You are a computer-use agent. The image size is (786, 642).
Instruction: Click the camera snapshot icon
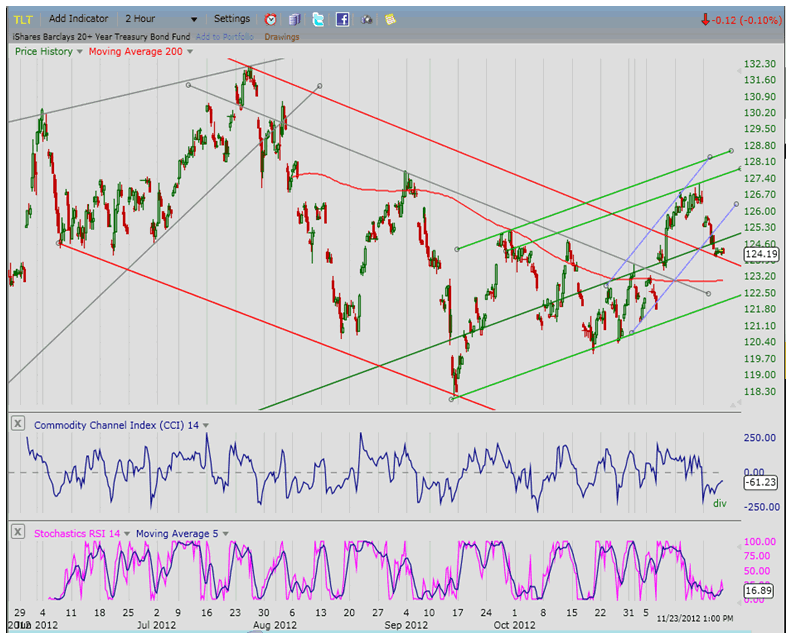tap(367, 19)
